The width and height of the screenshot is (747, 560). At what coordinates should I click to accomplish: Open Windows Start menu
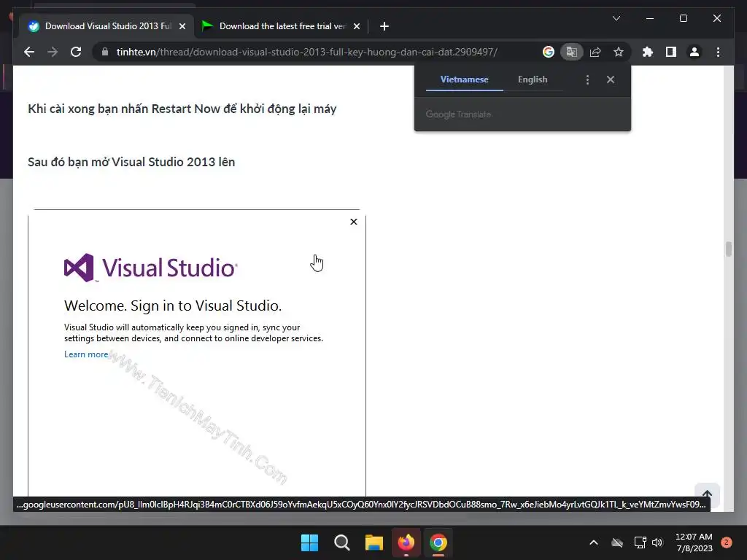[x=309, y=542]
